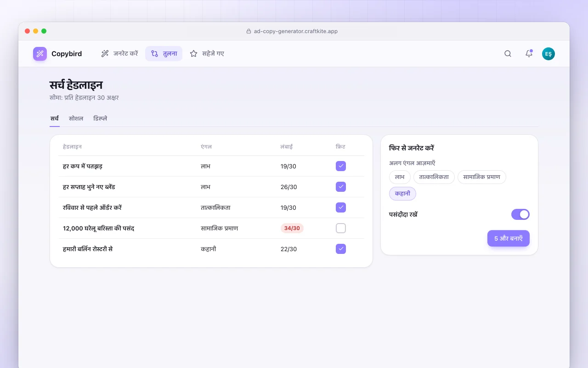Turn off the पसंदीदा रखें toggle
The image size is (588, 368).
click(x=520, y=214)
